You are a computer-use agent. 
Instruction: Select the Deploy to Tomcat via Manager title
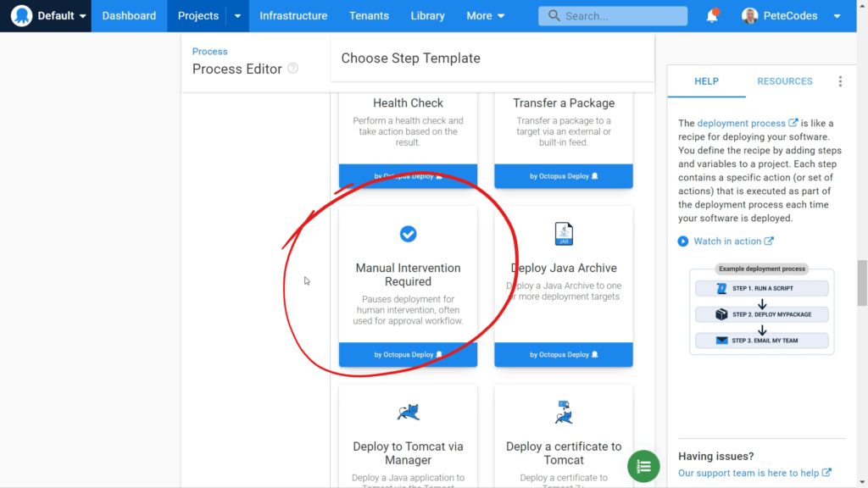[x=408, y=453]
